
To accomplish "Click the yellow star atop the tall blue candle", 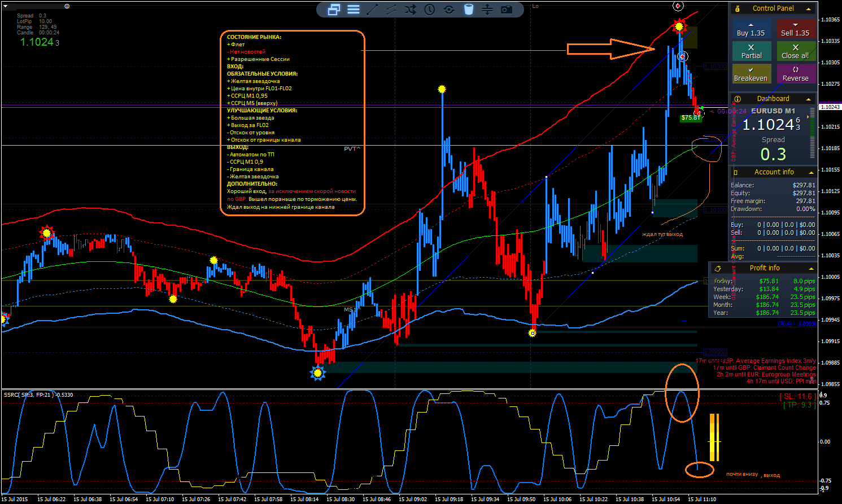I will pos(442,89).
